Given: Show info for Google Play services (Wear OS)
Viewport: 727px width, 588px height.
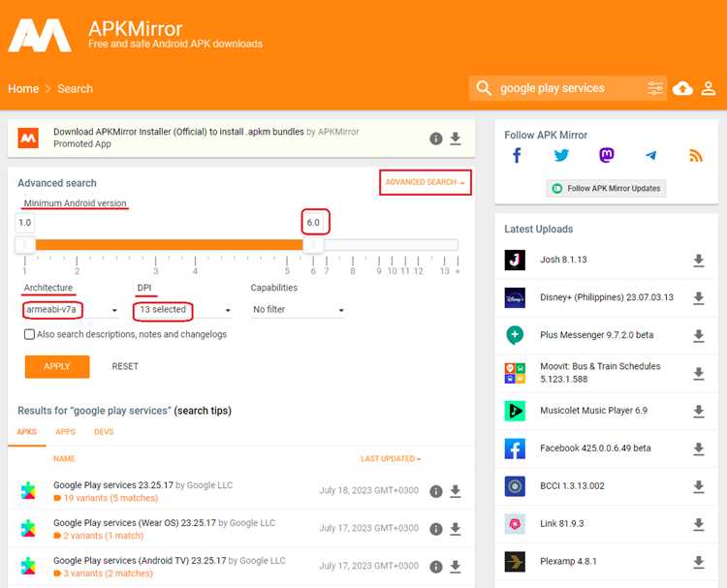Looking at the screenshot, I should pyautogui.click(x=436, y=529).
